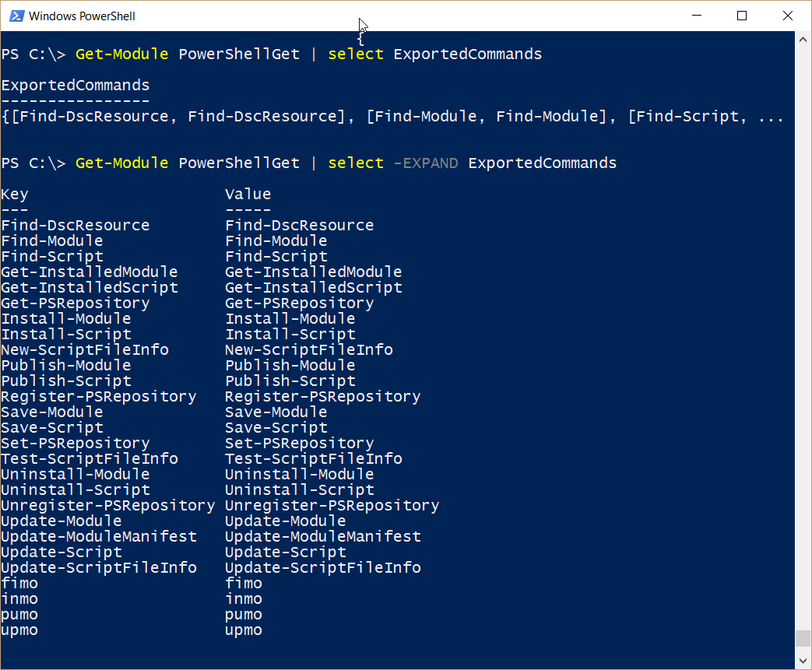Screen dimensions: 812x670
Task: Click "Install-Module" in the Value column
Action: [290, 318]
